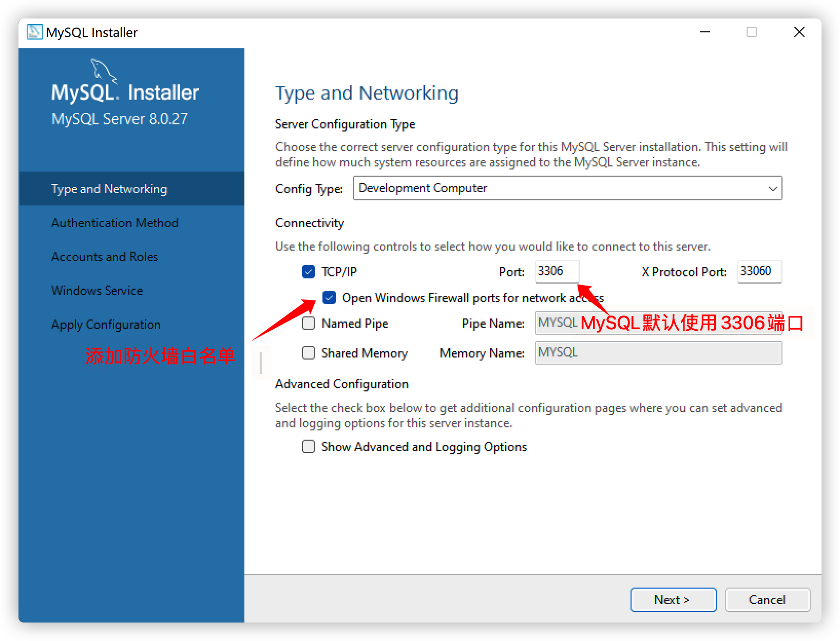Click the Memory Name: label

click(x=482, y=353)
